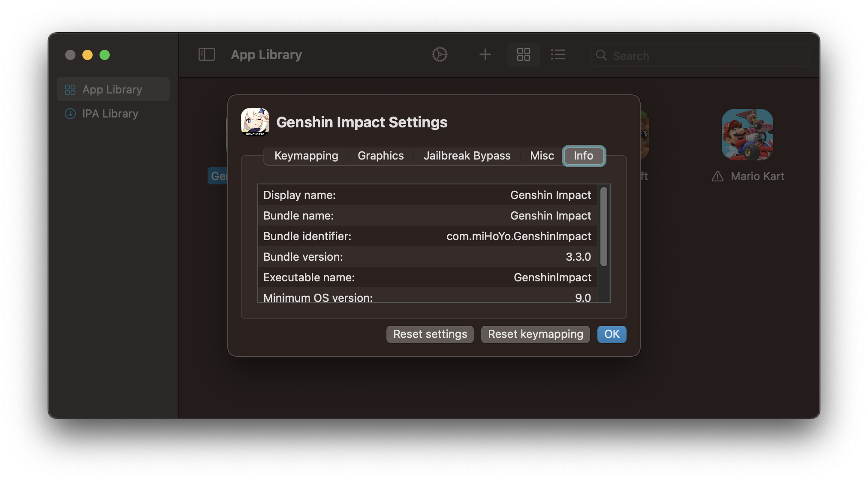This screenshot has height=482, width=868.
Task: Select App Library in the sidebar
Action: coord(112,89)
